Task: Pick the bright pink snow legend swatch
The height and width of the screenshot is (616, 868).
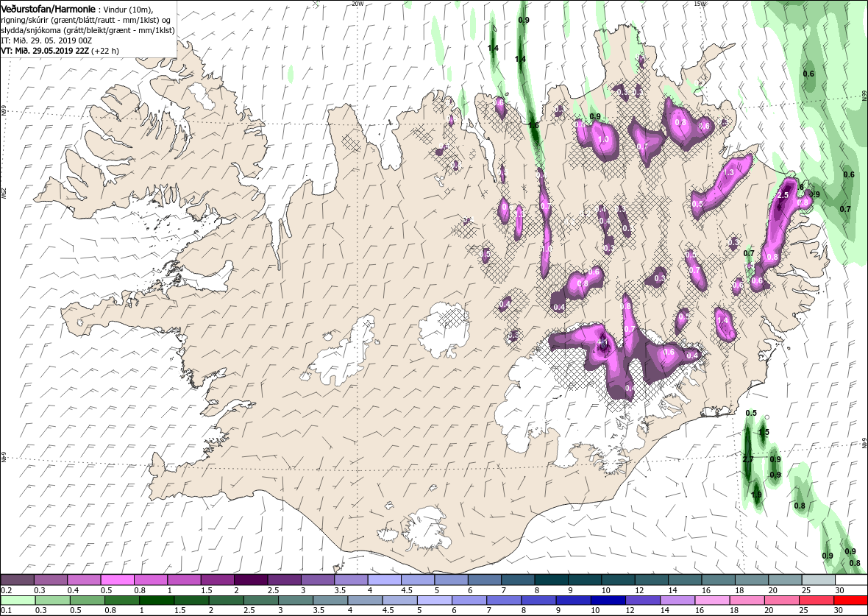Action: [x=118, y=579]
